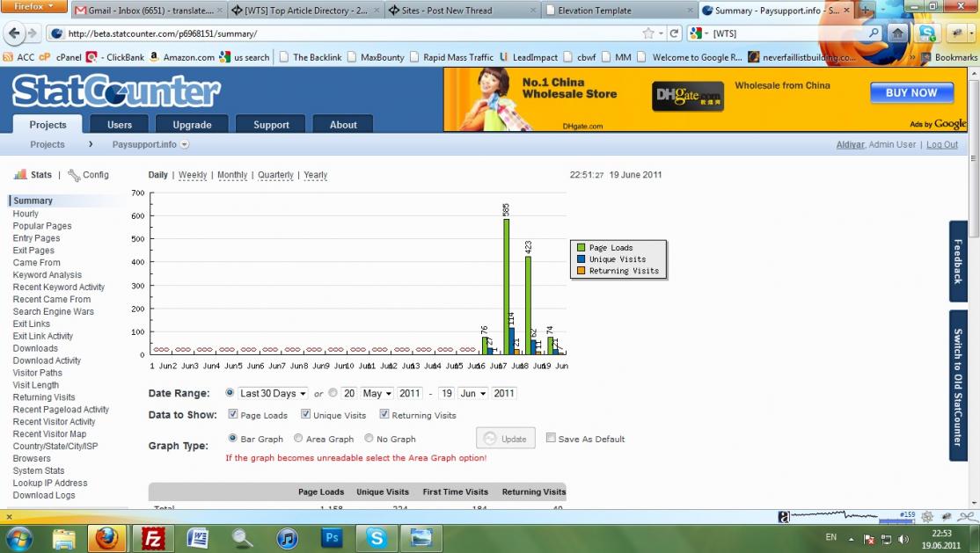Click the end year field 2011
The image size is (980, 553).
(x=504, y=393)
